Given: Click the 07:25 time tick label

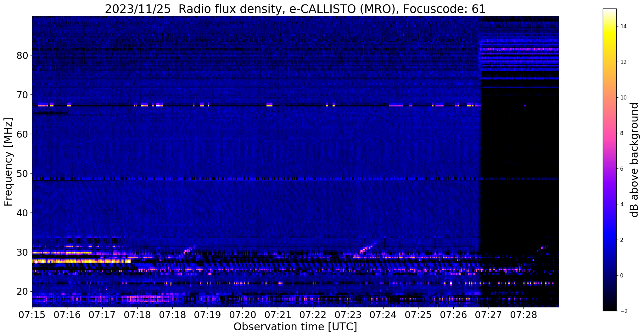Looking at the screenshot, I should pyautogui.click(x=418, y=315).
